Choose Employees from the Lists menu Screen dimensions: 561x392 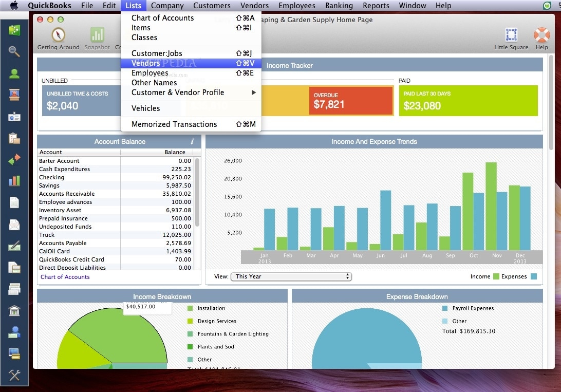point(191,73)
